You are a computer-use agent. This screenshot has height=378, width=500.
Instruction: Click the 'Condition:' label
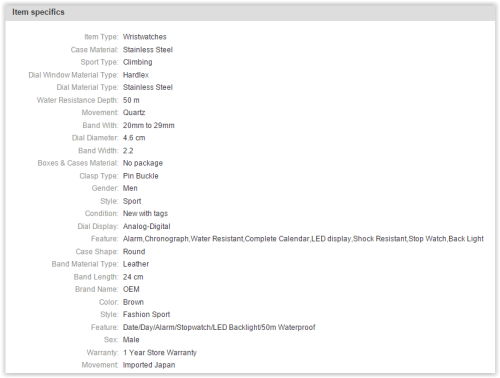102,214
